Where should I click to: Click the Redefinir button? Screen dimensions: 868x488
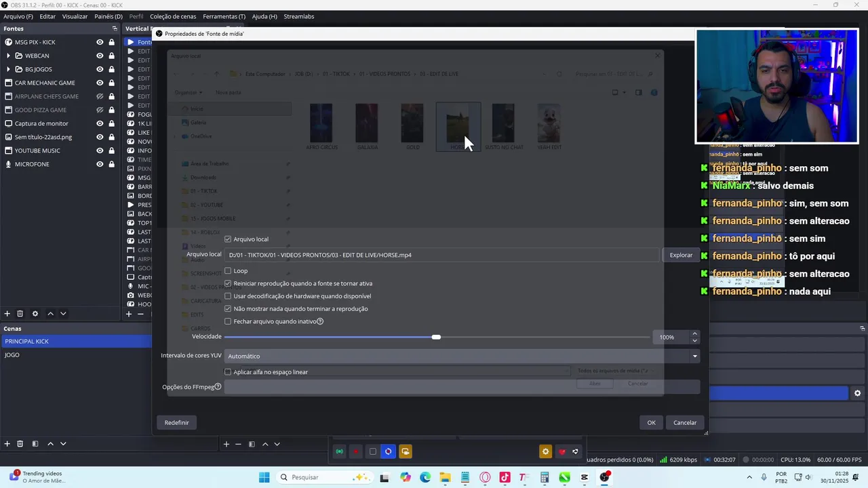[x=176, y=422]
